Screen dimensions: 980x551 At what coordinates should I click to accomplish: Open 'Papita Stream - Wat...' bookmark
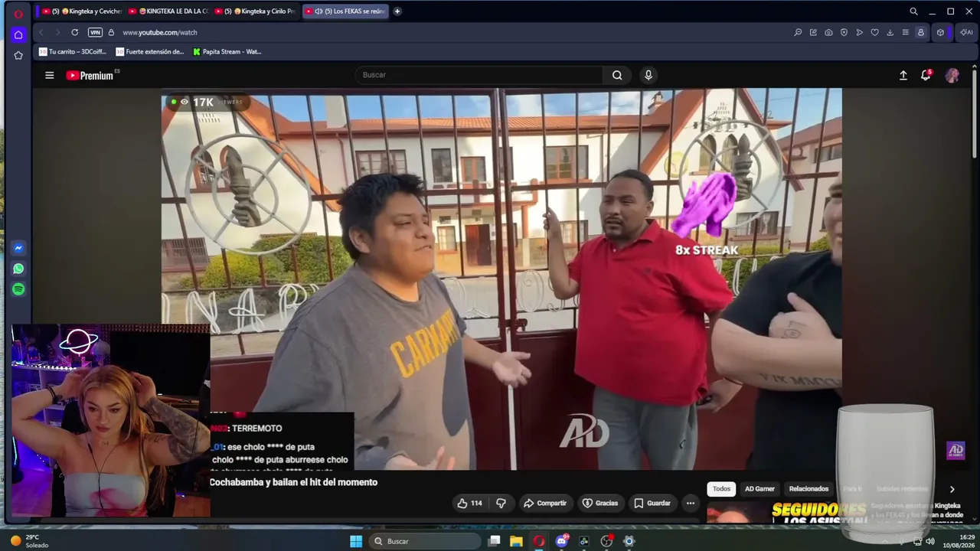click(227, 52)
